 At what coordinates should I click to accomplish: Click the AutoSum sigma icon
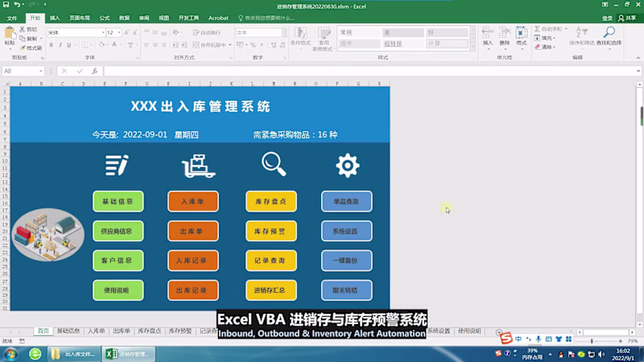[x=537, y=29]
